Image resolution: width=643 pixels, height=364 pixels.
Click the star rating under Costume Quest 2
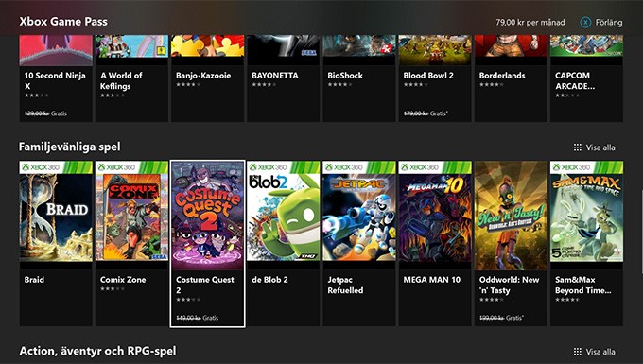point(188,300)
